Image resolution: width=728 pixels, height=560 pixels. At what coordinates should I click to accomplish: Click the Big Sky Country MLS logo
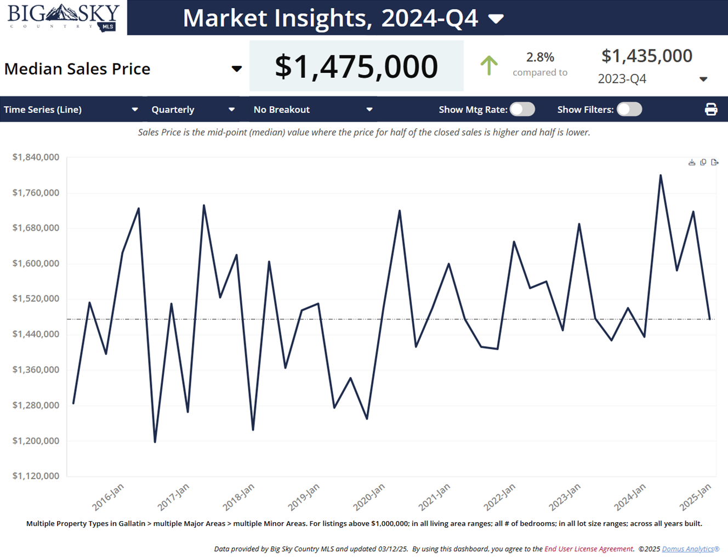(x=63, y=18)
